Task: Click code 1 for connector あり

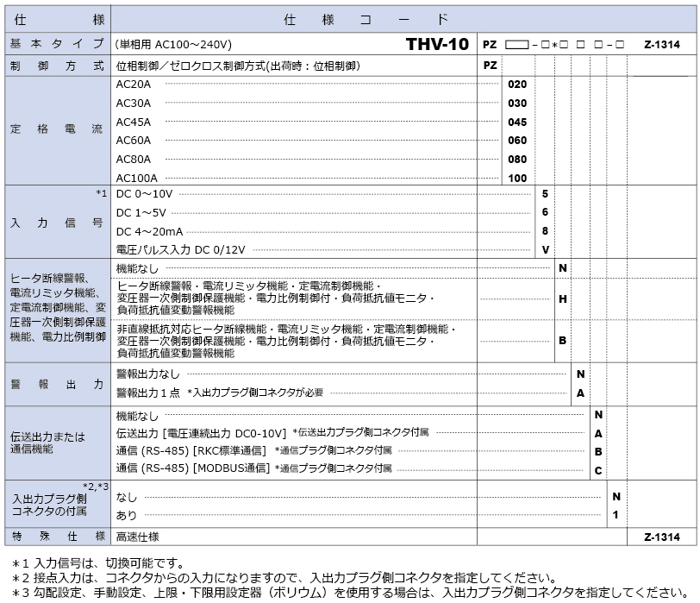Action: click(616, 515)
